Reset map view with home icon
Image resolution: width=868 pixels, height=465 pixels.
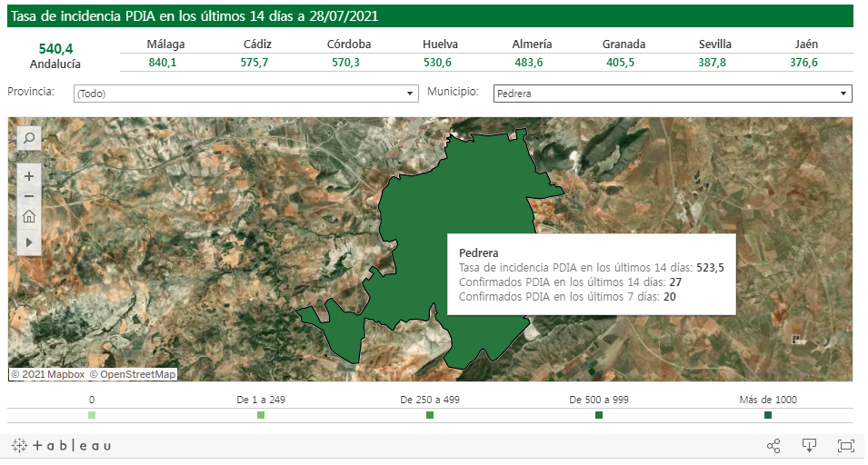point(29,216)
